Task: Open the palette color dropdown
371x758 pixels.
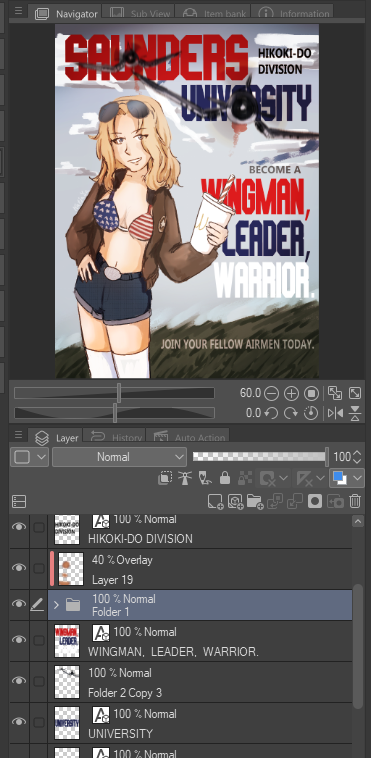Action: (x=29, y=457)
